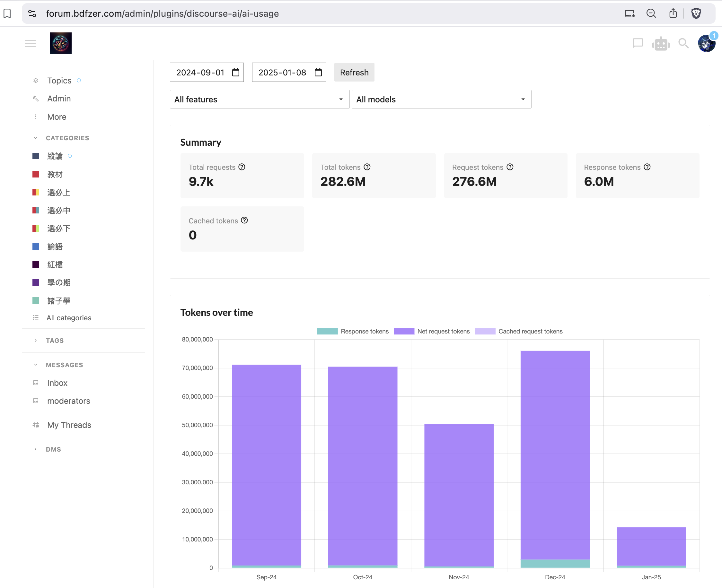Expand the TAGS sidebar section
The height and width of the screenshot is (588, 722).
click(55, 341)
